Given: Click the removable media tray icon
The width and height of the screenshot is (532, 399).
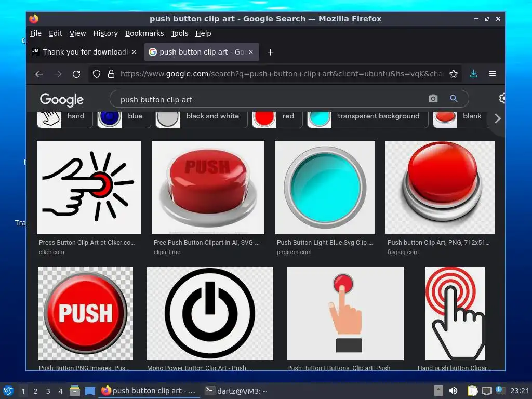Looking at the screenshot, I should pyautogui.click(x=438, y=391).
